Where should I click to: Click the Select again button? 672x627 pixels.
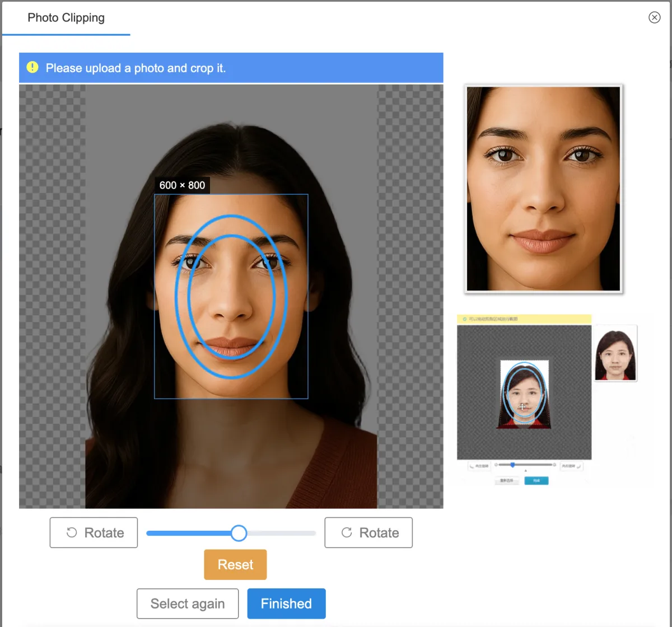188,603
